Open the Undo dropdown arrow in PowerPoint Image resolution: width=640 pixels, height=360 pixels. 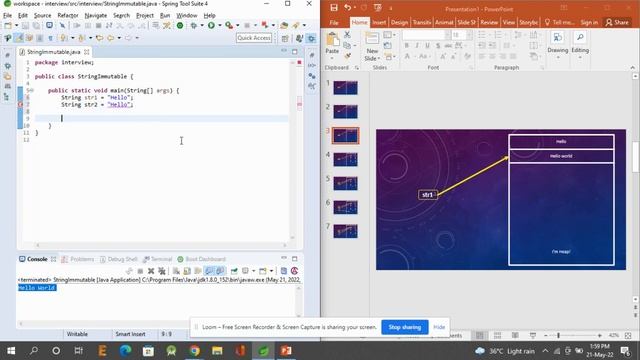click(355, 8)
